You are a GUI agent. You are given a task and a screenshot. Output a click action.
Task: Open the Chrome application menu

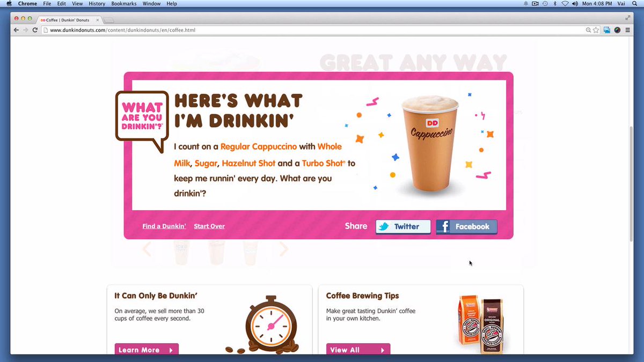click(x=27, y=4)
